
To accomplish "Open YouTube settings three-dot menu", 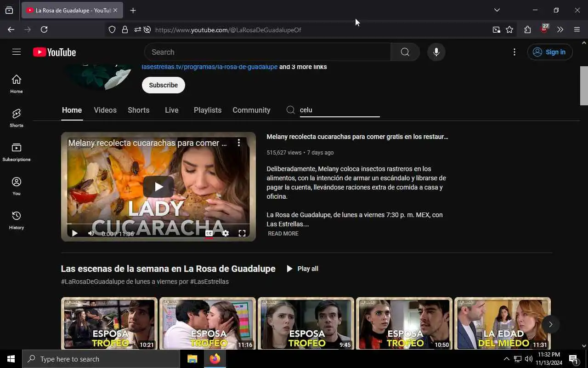I will 514,52.
